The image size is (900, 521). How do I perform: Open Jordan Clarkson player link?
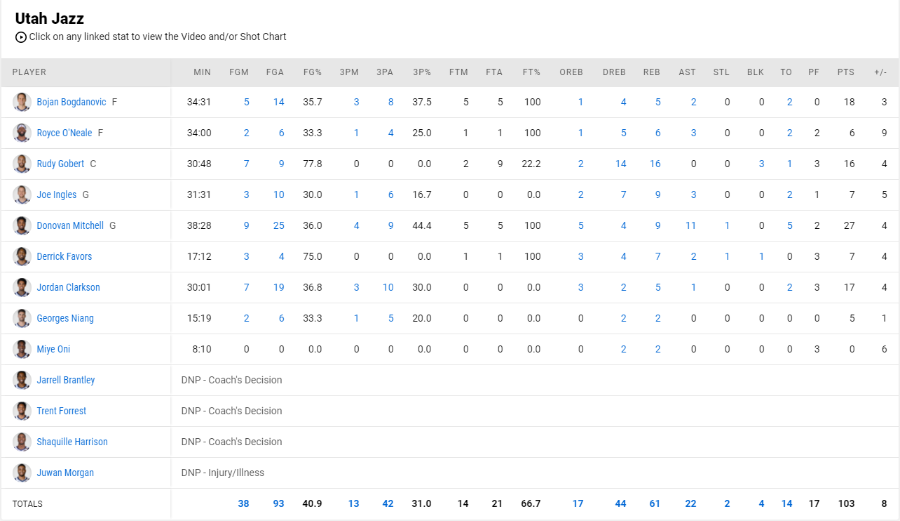point(68,287)
